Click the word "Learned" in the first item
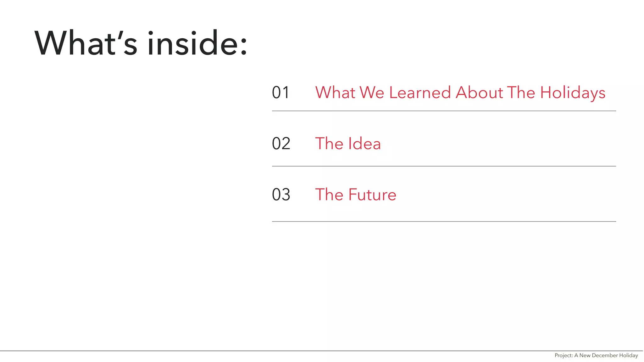Image resolution: width=644 pixels, height=362 pixels. click(420, 93)
